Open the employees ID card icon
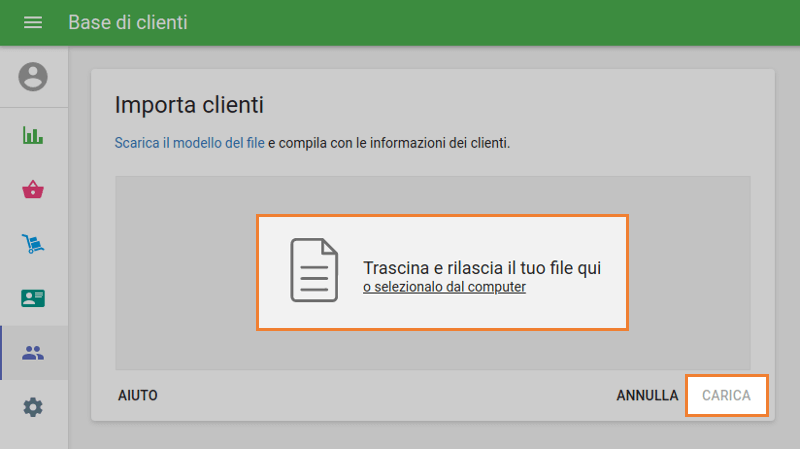This screenshot has width=800, height=449. [33, 298]
